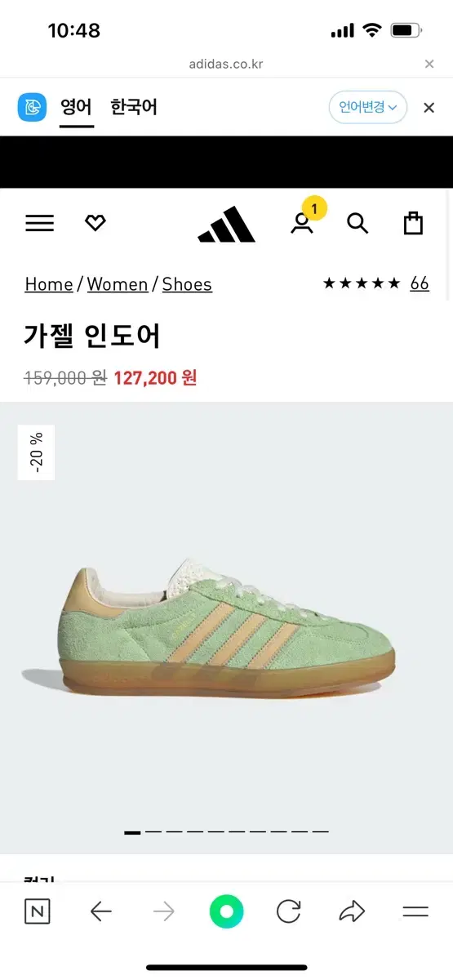Tap the green Naver search circle button

(x=226, y=911)
